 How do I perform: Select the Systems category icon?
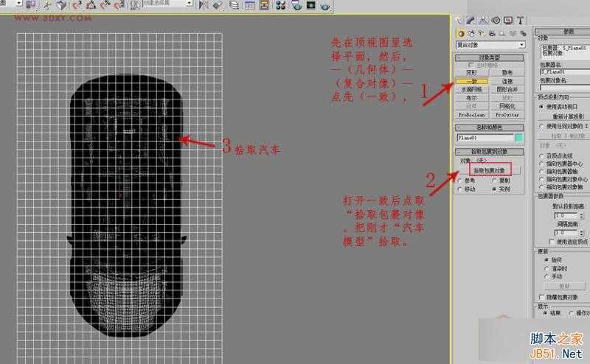[523, 33]
